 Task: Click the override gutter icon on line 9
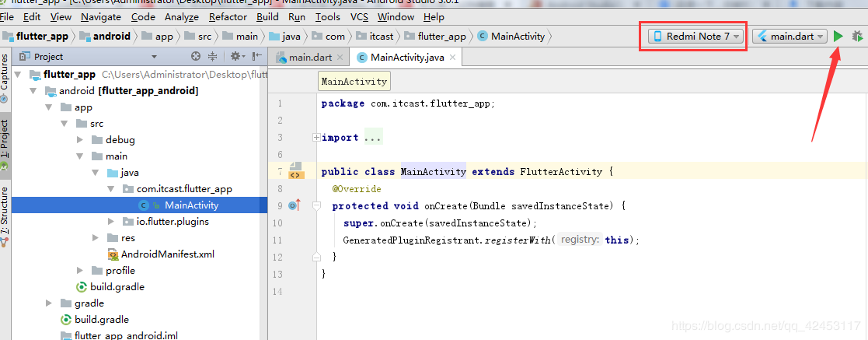(x=294, y=205)
